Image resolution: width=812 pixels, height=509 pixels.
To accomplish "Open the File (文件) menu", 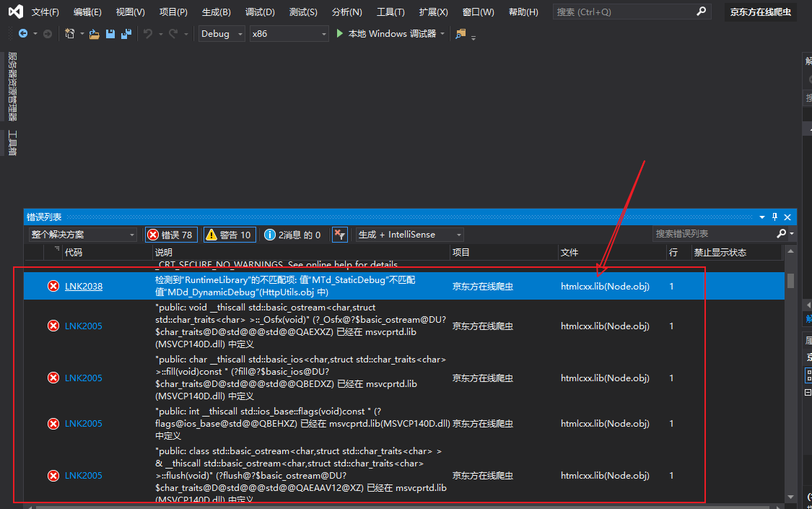I will [x=45, y=12].
